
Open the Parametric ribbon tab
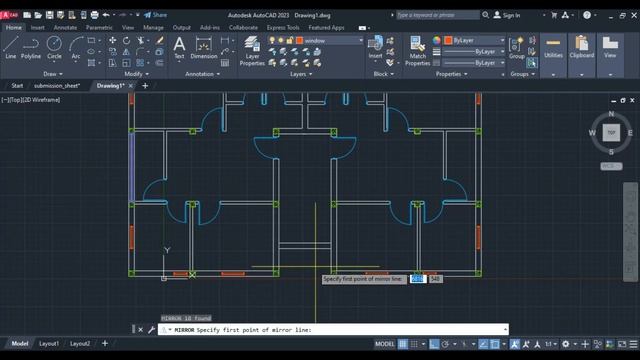pos(99,27)
